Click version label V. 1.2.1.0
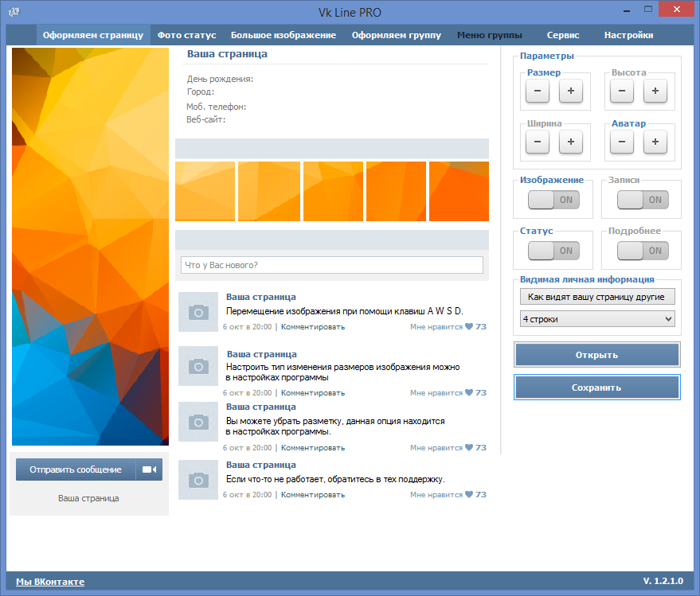This screenshot has width=700, height=596. (x=663, y=581)
